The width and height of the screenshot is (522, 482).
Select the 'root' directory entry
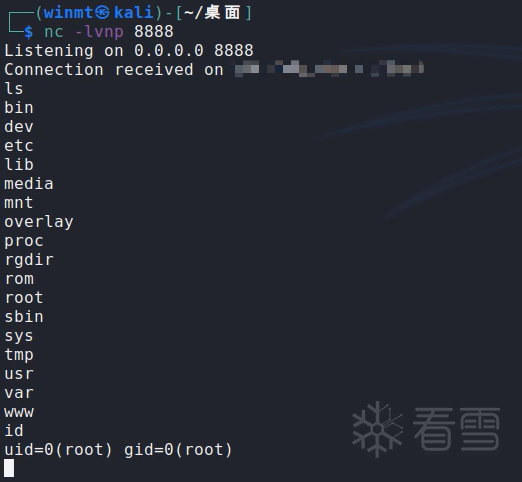(24, 298)
